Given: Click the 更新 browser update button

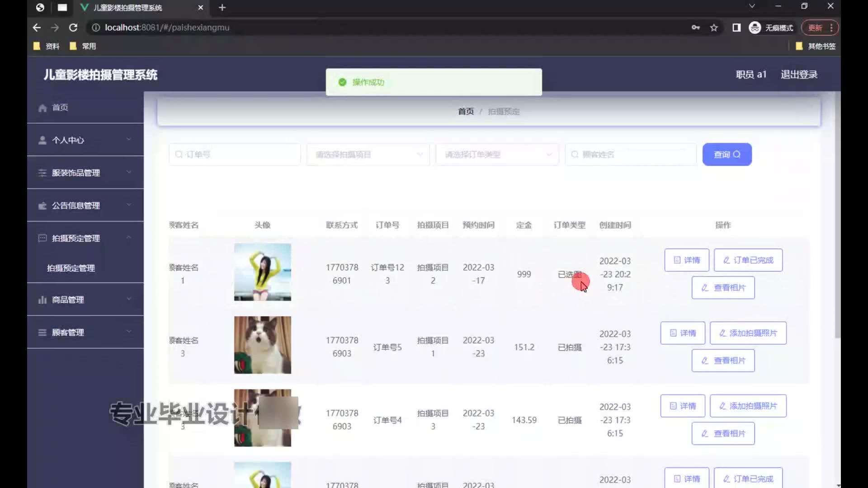Looking at the screenshot, I should click(815, 28).
